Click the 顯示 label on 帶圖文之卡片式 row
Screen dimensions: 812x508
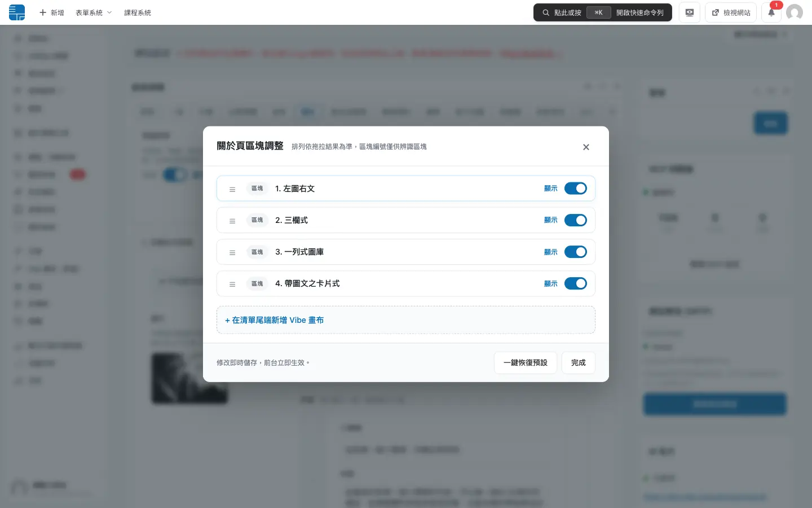click(551, 283)
